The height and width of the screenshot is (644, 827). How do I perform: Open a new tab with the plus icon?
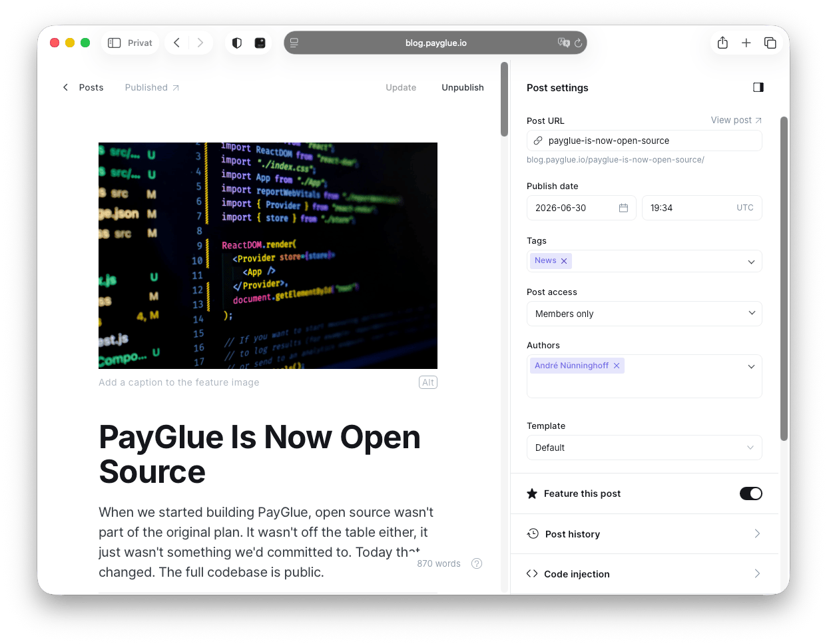pyautogui.click(x=746, y=43)
